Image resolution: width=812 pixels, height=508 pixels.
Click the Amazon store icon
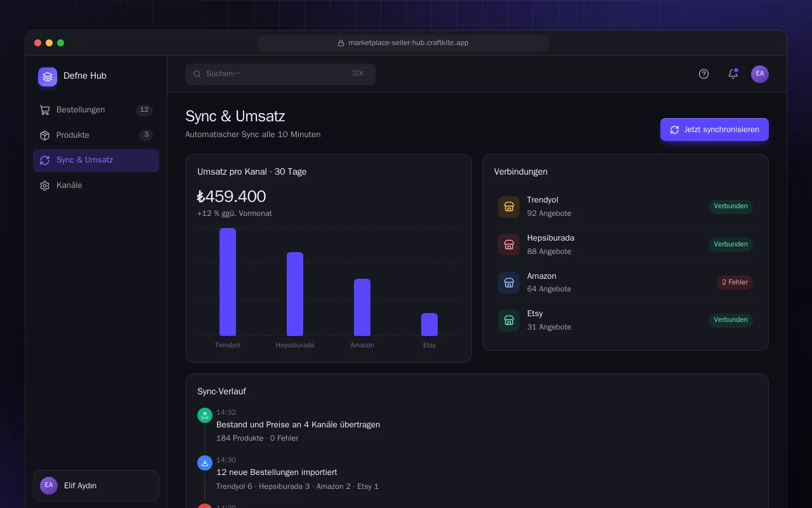(509, 283)
